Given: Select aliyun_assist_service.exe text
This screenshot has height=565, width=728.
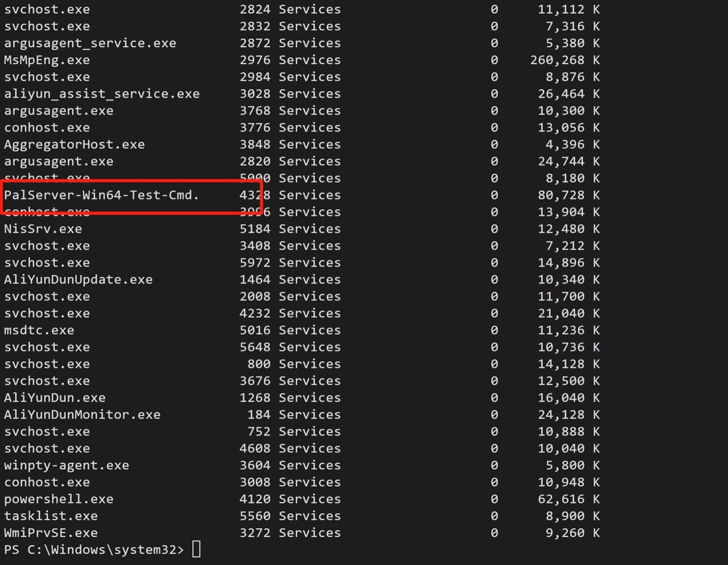Looking at the screenshot, I should (x=102, y=94).
